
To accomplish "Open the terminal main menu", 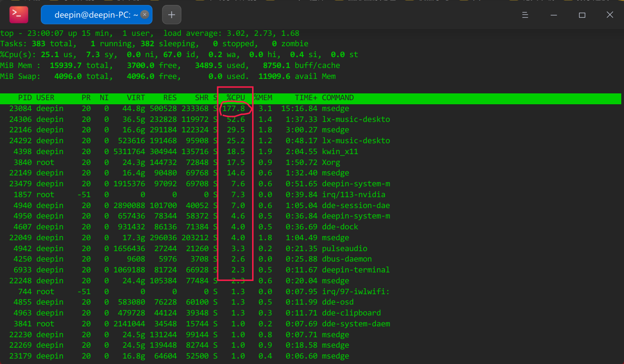I will pos(525,15).
